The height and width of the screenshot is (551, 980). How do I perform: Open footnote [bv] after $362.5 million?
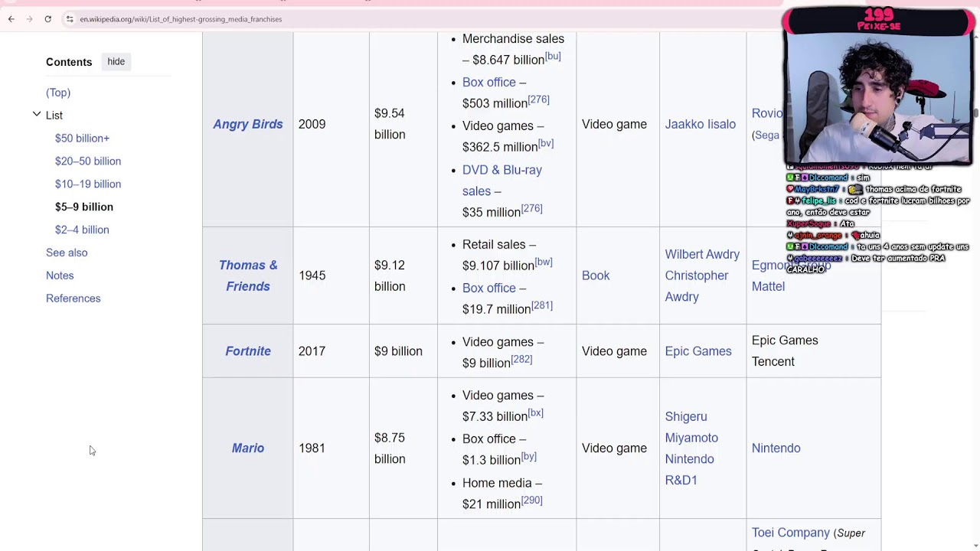[x=546, y=144]
